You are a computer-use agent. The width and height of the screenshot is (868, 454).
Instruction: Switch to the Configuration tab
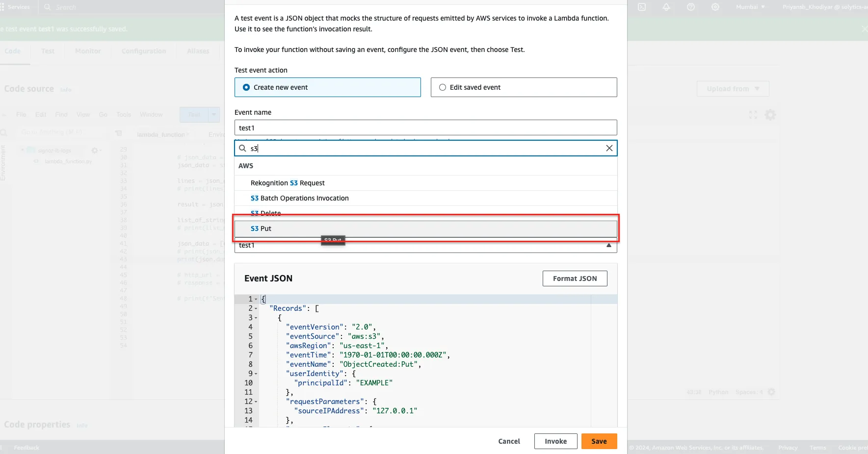pyautogui.click(x=144, y=51)
